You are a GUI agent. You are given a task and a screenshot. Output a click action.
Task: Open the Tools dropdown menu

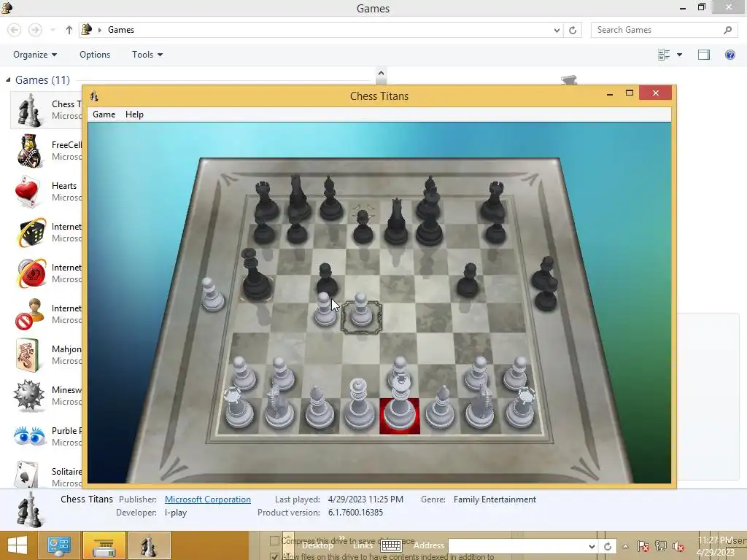coord(147,55)
